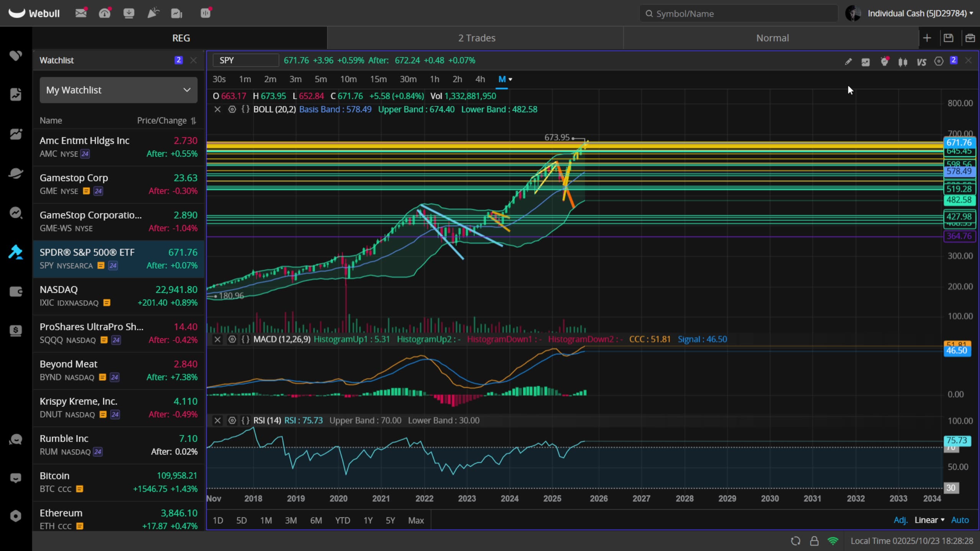The width and height of the screenshot is (980, 551).
Task: Open the Linear scale dropdown
Action: [x=929, y=520]
